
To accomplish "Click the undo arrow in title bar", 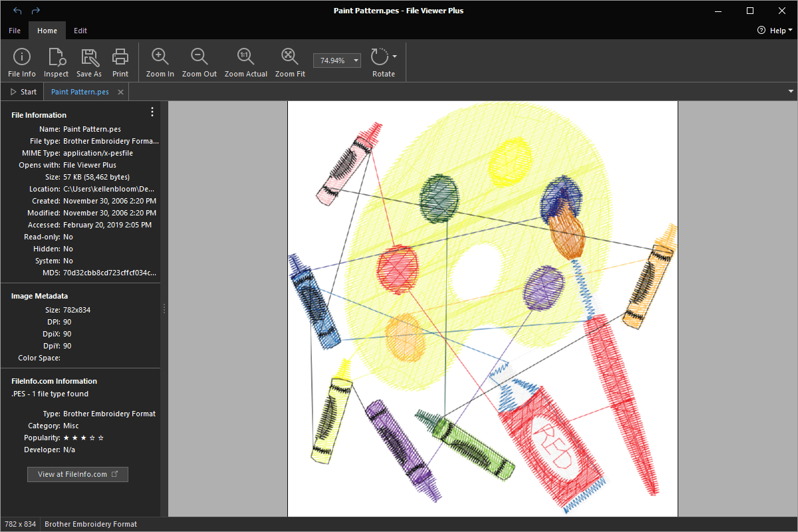I will (x=17, y=11).
